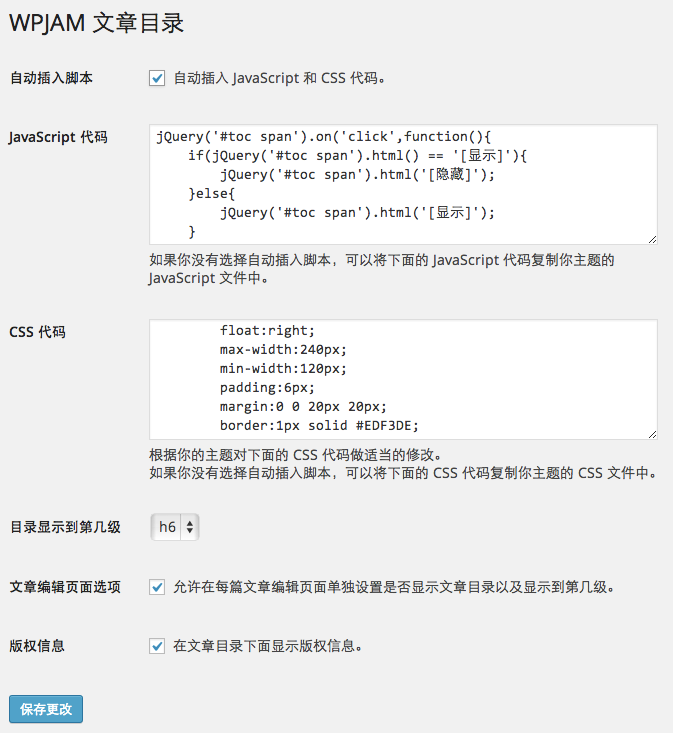
Task: Click inside the JavaScript 代码 textarea
Action: point(403,184)
